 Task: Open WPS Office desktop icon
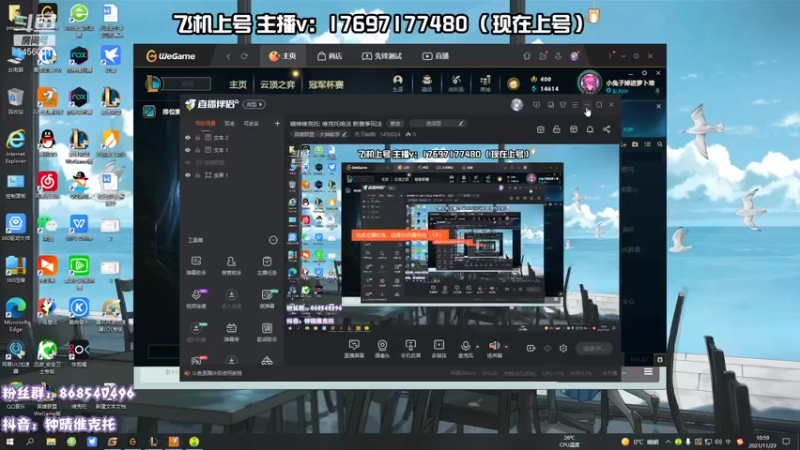click(79, 227)
